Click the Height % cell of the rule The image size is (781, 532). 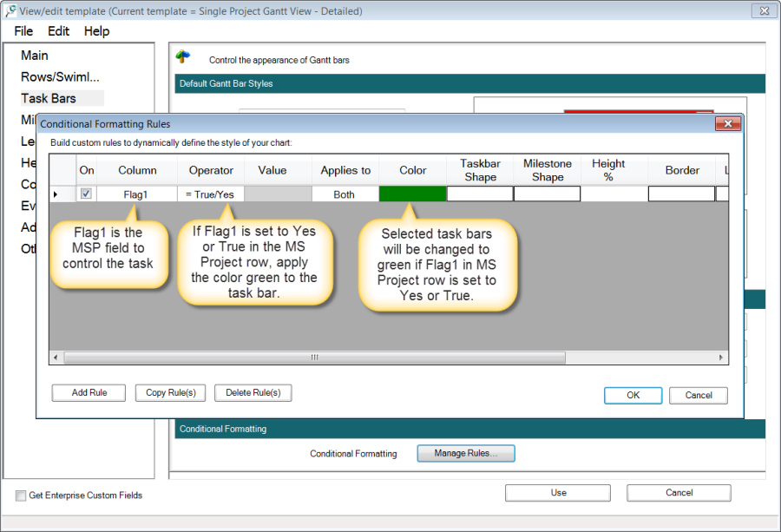pos(614,194)
